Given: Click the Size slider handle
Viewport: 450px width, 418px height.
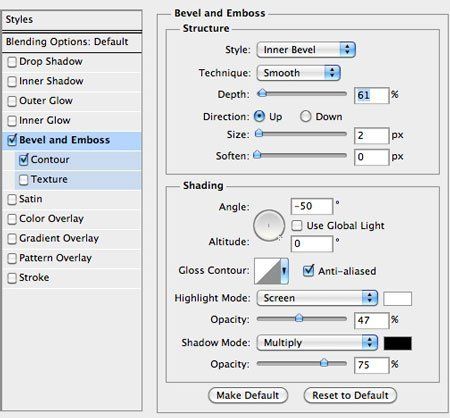Looking at the screenshot, I should [259, 133].
